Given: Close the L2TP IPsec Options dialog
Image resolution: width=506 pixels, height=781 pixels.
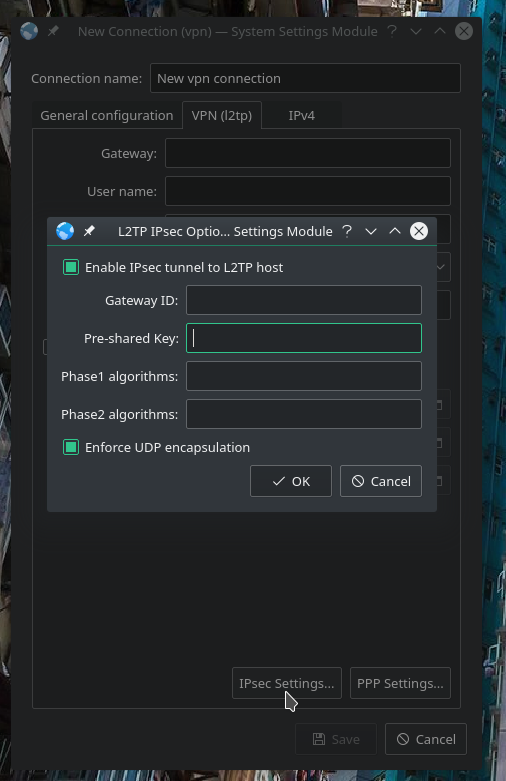Looking at the screenshot, I should pos(419,231).
